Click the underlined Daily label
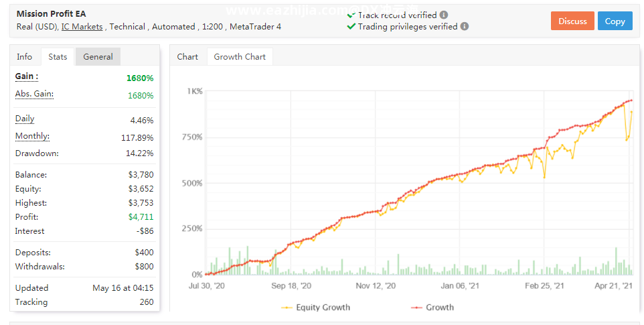The width and height of the screenshot is (644, 325). click(25, 119)
